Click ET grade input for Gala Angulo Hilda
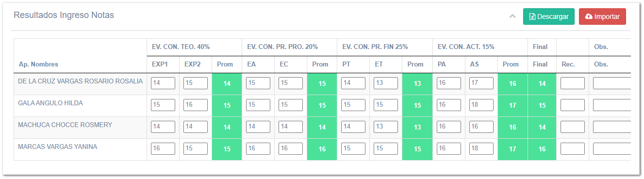 coord(386,105)
